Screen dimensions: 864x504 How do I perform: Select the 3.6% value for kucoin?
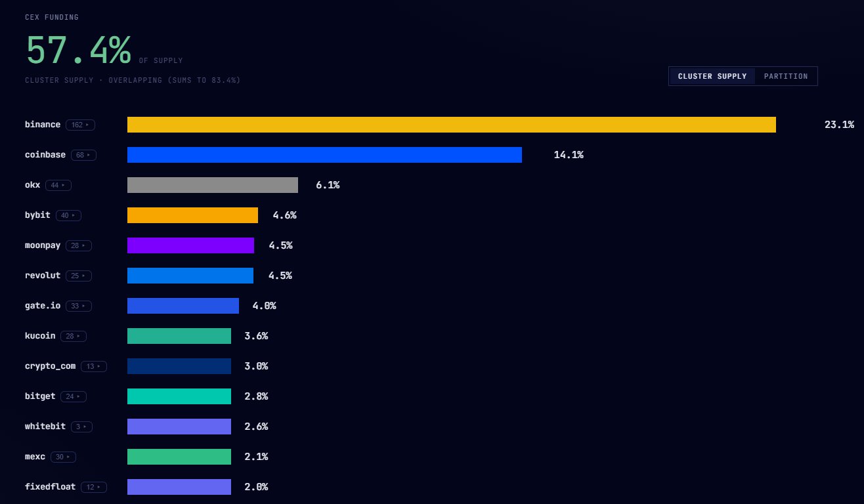pyautogui.click(x=256, y=336)
